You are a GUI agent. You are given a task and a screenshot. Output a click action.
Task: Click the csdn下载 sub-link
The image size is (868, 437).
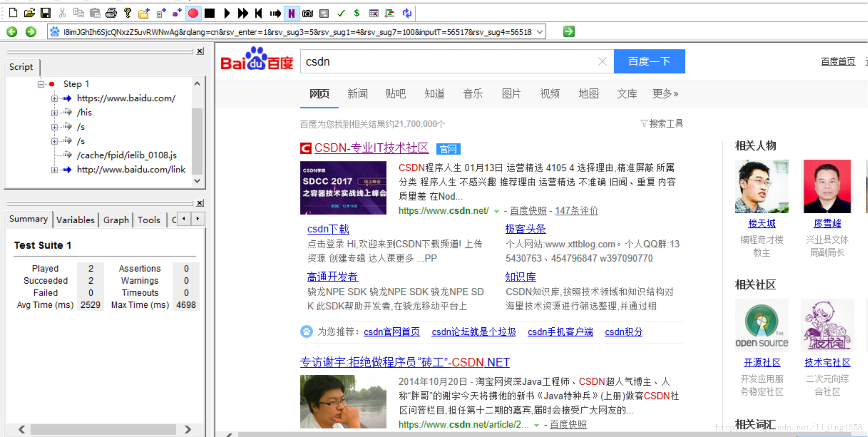328,229
